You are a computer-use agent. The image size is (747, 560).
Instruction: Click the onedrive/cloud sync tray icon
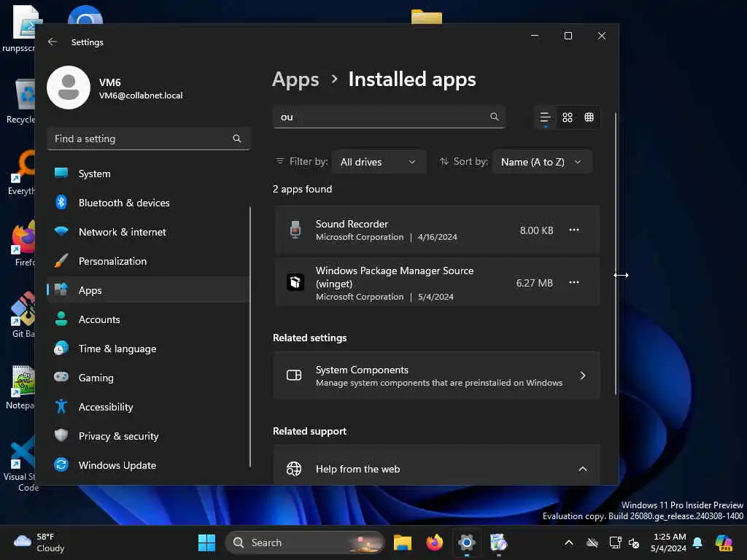(x=592, y=542)
